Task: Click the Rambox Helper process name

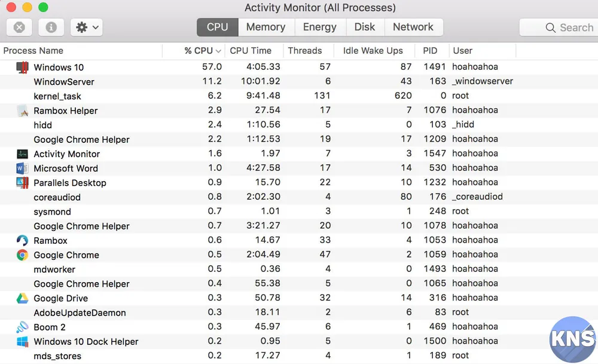Action: tap(66, 111)
